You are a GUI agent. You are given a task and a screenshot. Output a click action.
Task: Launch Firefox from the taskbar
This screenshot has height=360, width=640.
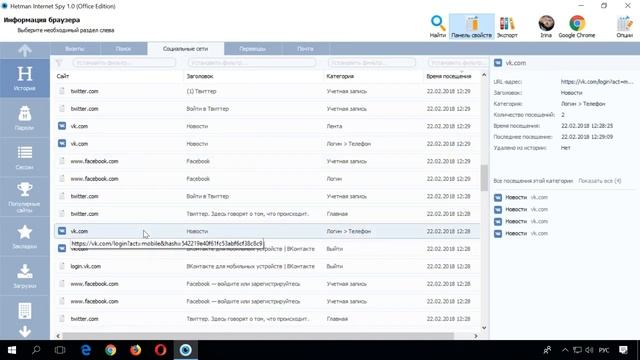point(136,350)
